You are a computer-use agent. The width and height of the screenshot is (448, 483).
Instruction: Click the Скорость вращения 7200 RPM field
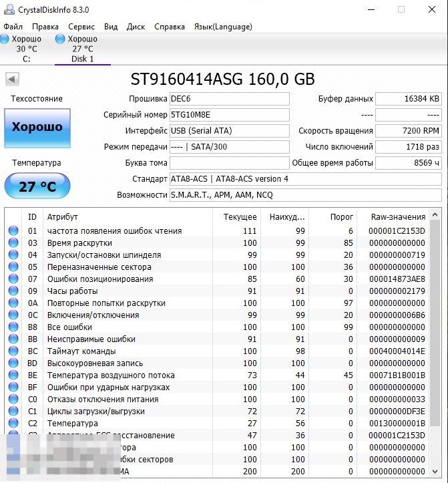click(x=409, y=131)
